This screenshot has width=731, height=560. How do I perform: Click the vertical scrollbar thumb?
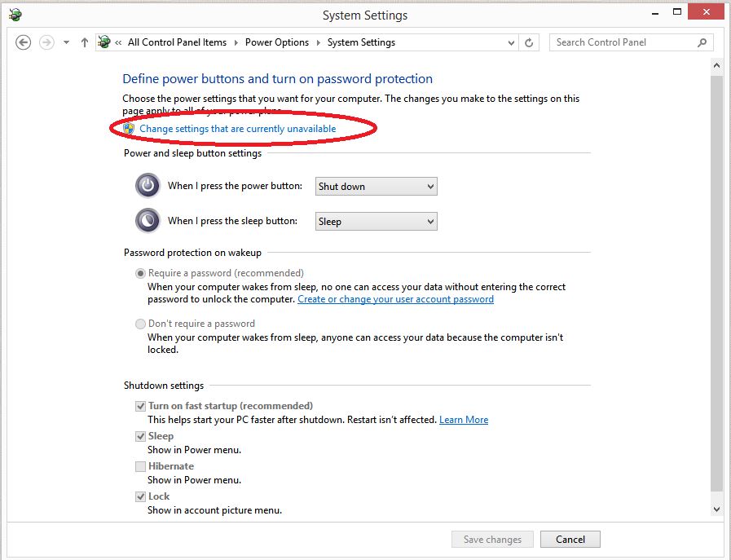pos(716,282)
